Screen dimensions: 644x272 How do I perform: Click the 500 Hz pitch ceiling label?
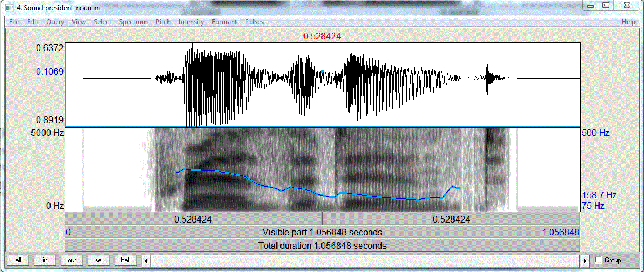(x=595, y=133)
